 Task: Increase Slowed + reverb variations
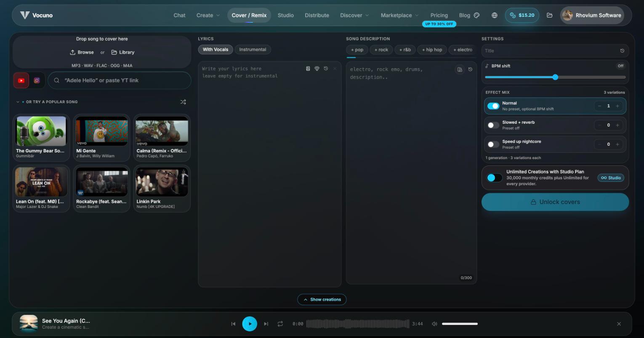(617, 125)
